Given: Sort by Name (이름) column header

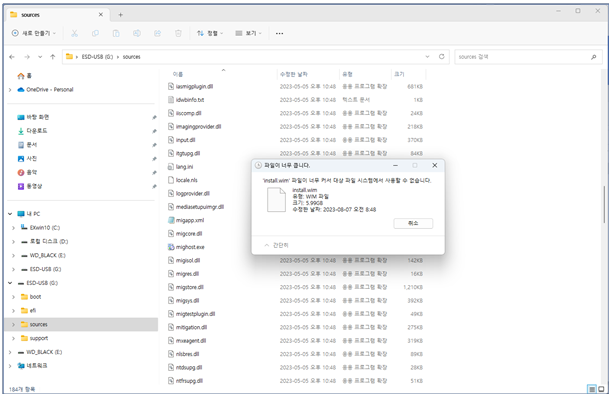Looking at the screenshot, I should tap(178, 74).
